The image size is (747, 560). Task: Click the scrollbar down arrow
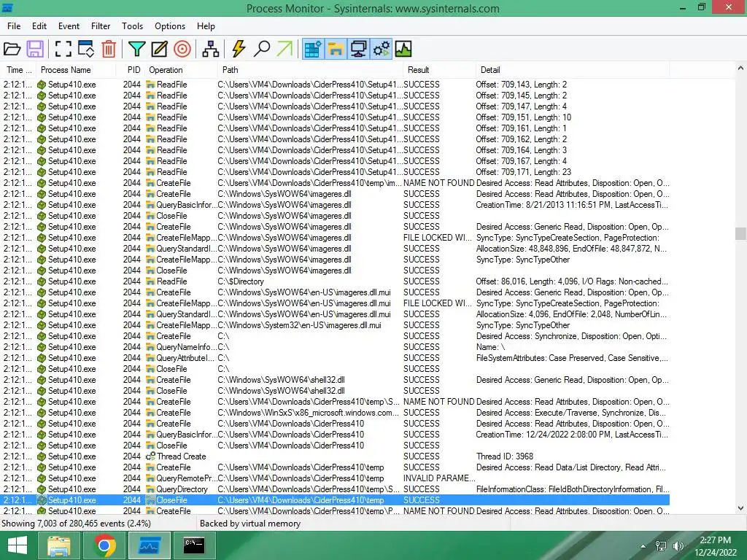pos(740,508)
